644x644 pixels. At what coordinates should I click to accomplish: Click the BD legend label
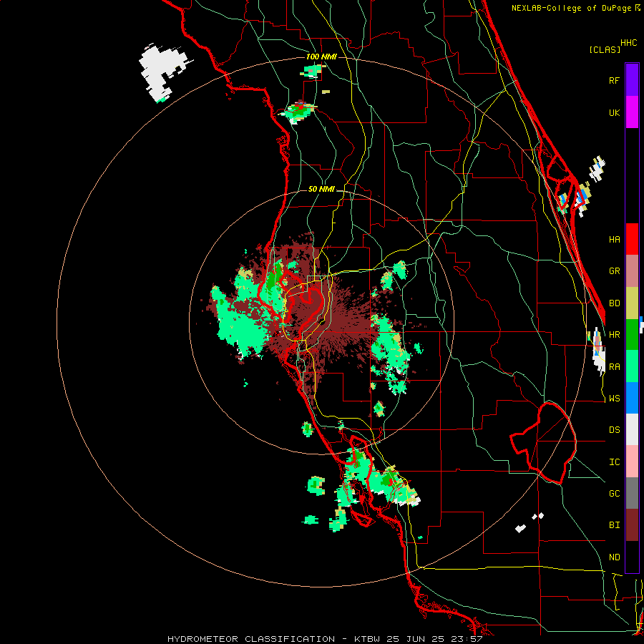click(614, 303)
